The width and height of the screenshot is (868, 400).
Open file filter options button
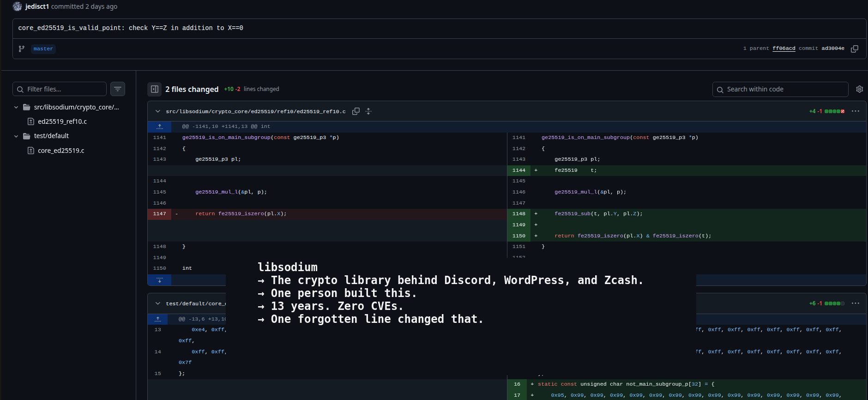click(118, 89)
